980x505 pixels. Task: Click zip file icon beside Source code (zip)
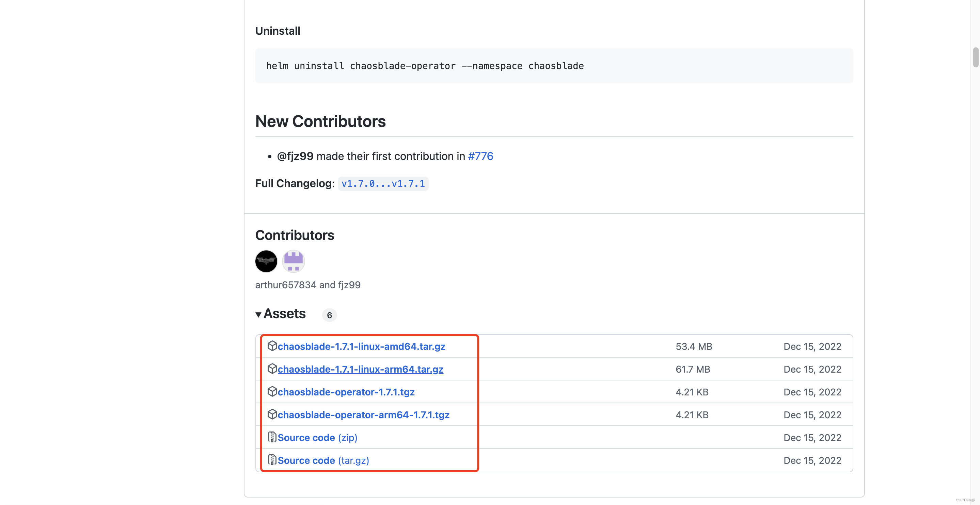[x=272, y=437]
